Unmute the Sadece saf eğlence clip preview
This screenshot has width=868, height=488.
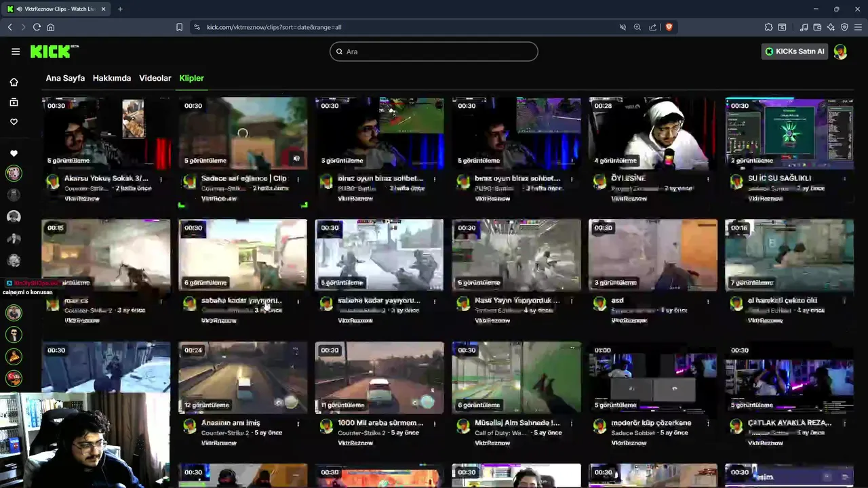[x=296, y=159]
